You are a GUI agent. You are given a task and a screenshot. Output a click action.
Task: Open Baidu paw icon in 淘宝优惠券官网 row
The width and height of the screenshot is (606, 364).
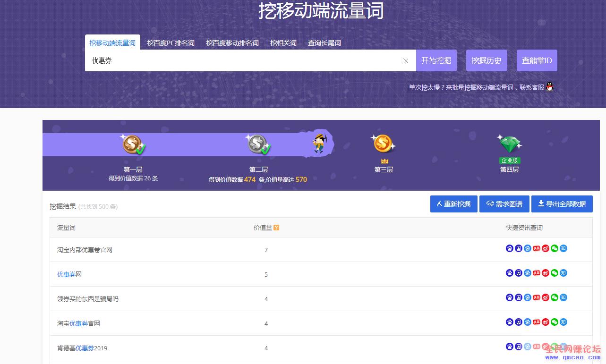click(509, 322)
